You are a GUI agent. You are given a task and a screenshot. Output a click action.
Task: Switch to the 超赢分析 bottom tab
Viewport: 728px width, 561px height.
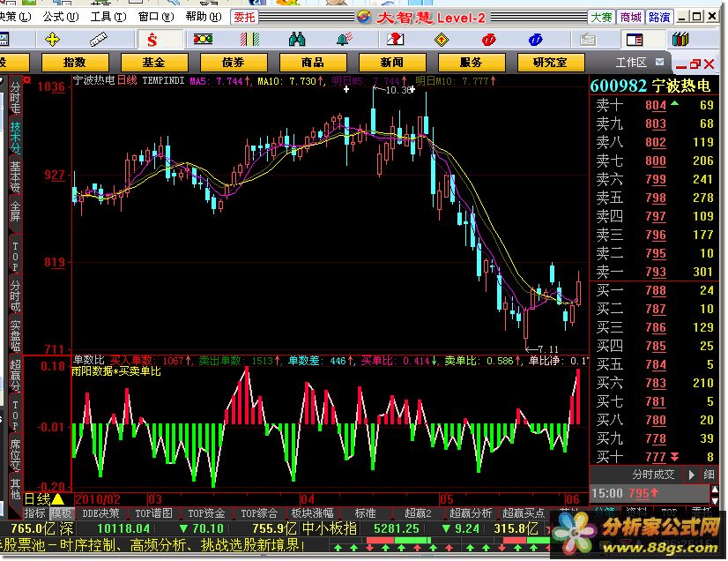point(471,513)
